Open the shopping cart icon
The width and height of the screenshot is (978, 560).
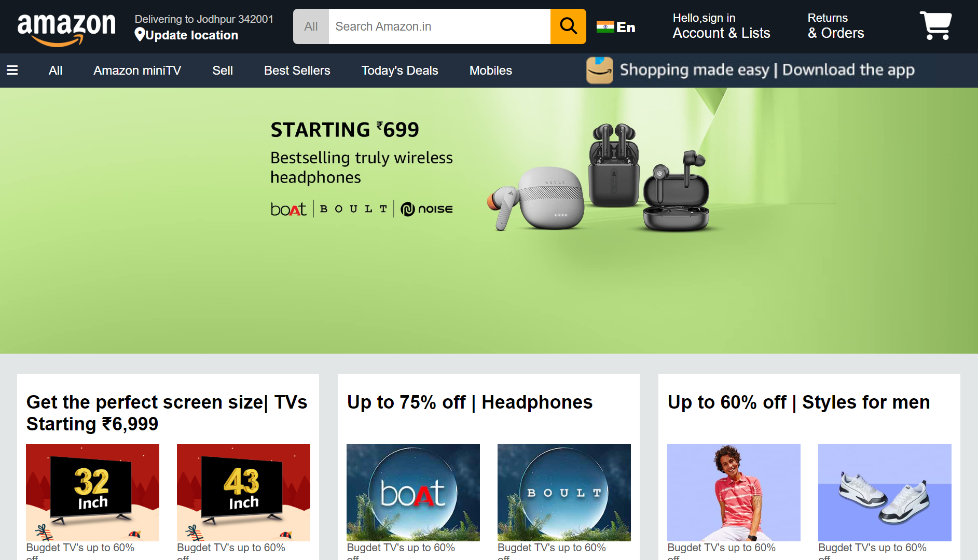coord(935,25)
